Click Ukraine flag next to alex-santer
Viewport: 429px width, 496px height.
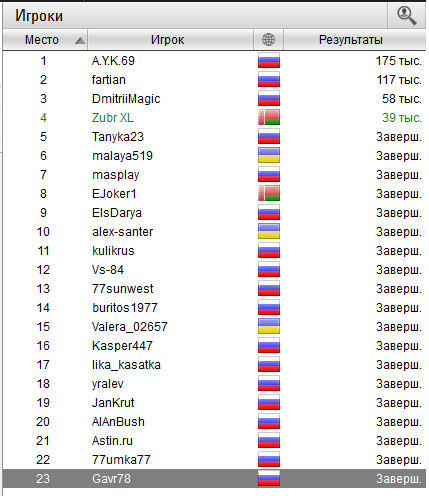[269, 232]
